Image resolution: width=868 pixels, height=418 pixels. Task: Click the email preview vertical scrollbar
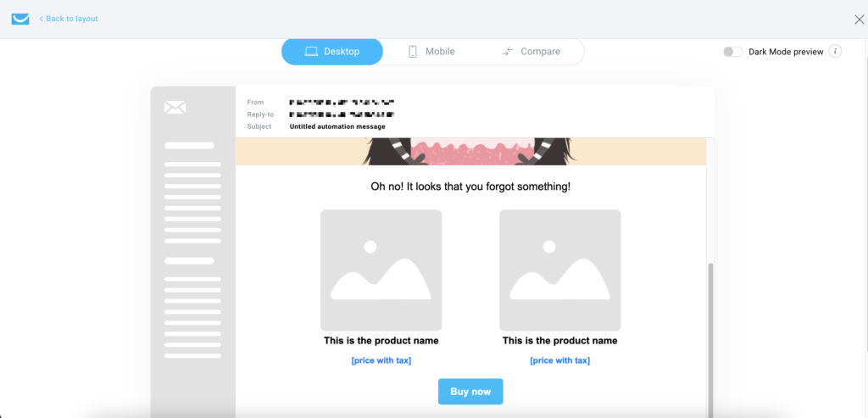point(711,341)
